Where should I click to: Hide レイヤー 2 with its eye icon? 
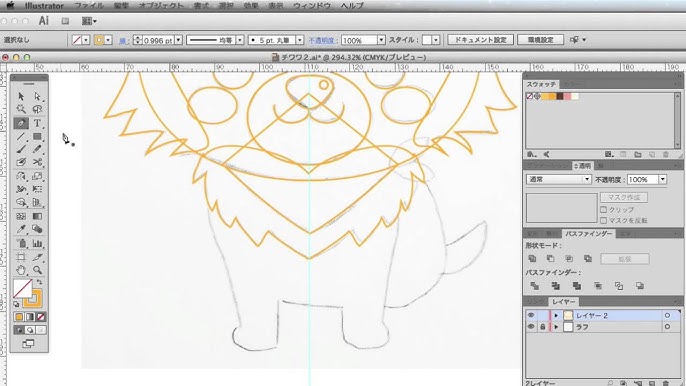(531, 316)
